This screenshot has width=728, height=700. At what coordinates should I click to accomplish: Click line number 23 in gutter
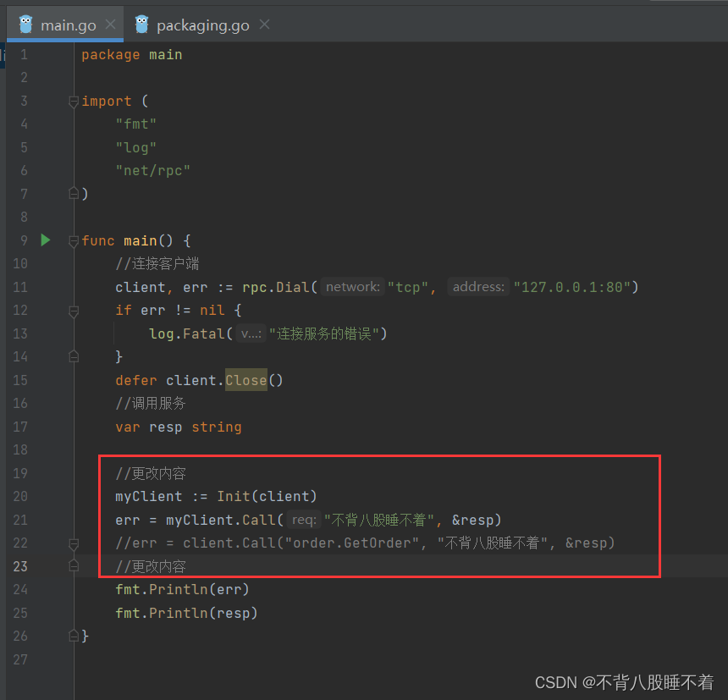(x=20, y=566)
